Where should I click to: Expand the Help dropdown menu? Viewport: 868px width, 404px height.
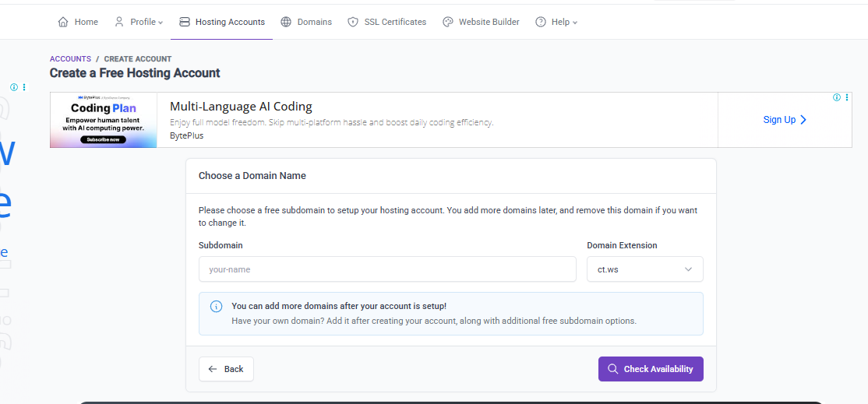556,22
